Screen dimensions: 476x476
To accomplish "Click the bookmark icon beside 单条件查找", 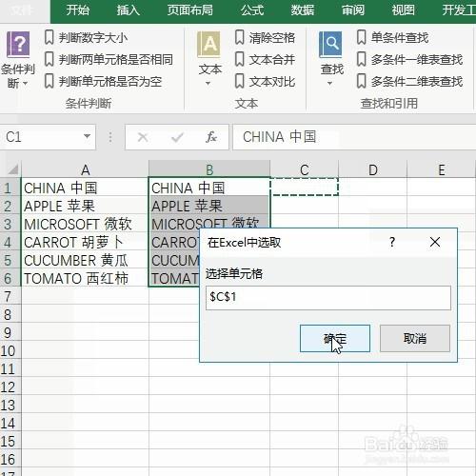I will click(x=361, y=37).
